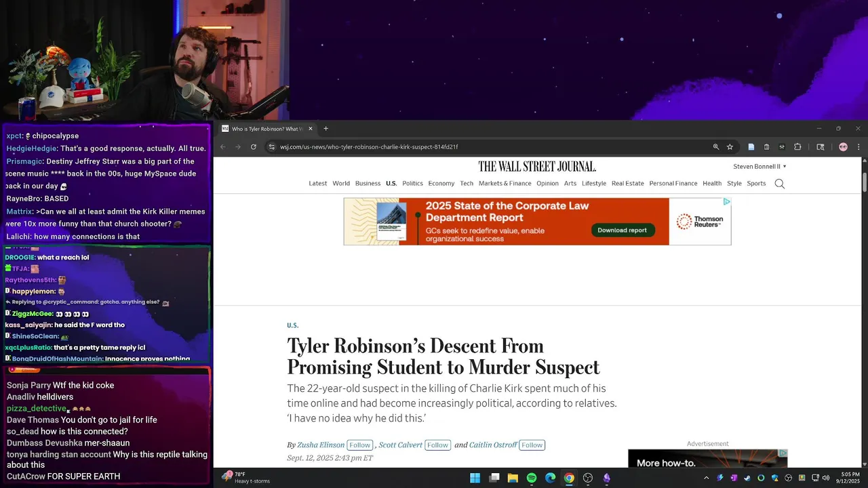The image size is (868, 488).
Task: Click the page vertical scrollbar thumb
Action: click(x=865, y=182)
